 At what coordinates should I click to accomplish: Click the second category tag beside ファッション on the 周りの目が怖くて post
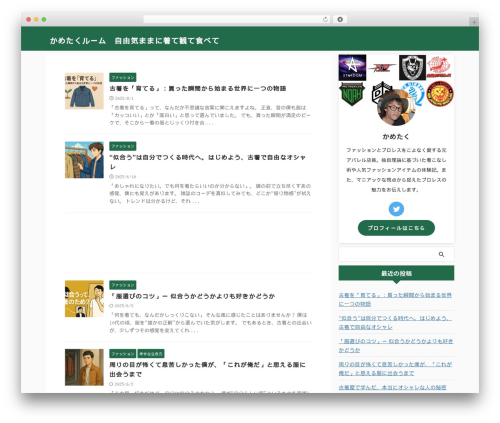click(151, 354)
